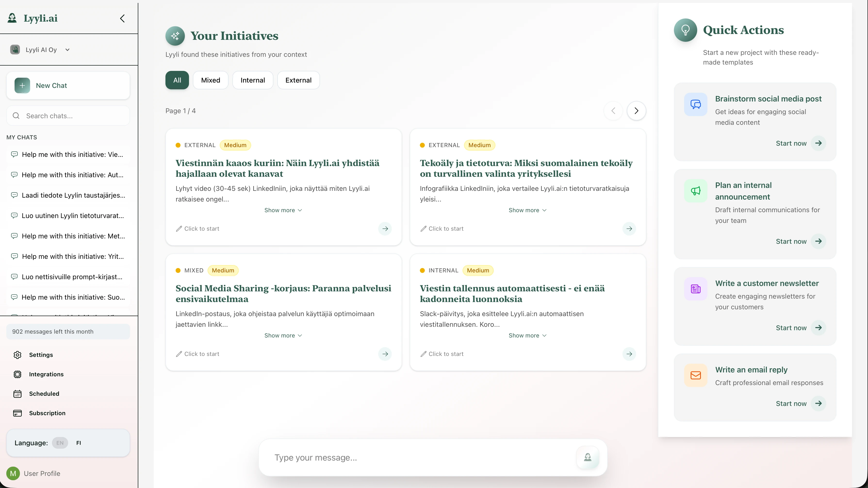Viewport: 868px width, 488px height.
Task: Open Subscription via the card icon
Action: (x=17, y=413)
